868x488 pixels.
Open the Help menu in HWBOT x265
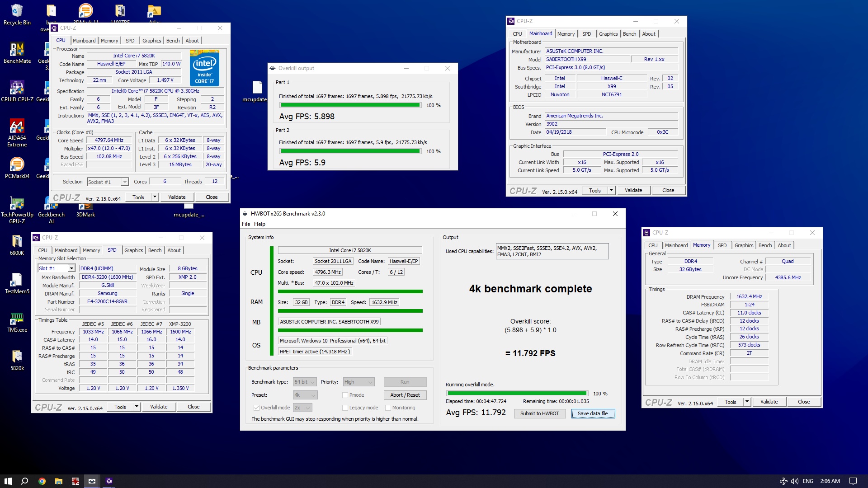click(x=259, y=224)
